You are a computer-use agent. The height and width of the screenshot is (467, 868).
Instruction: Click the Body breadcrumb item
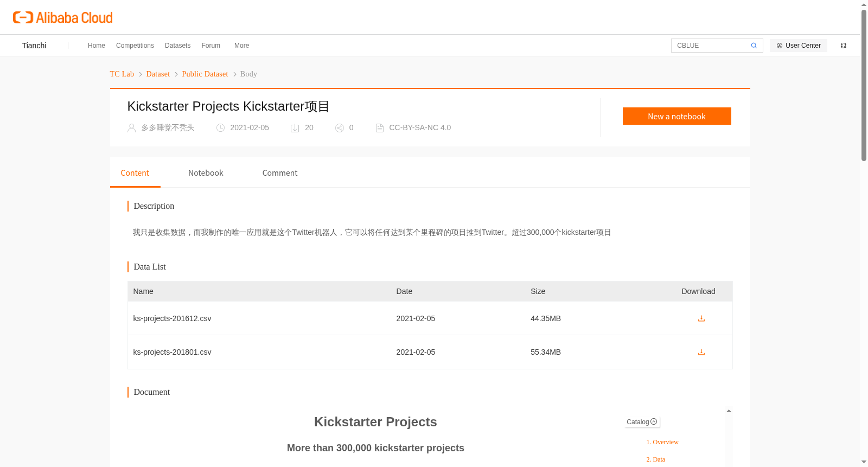(x=248, y=74)
